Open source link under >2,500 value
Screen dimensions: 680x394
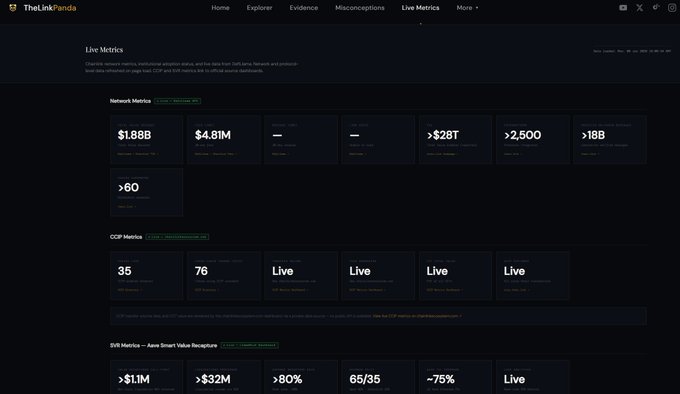click(x=513, y=154)
